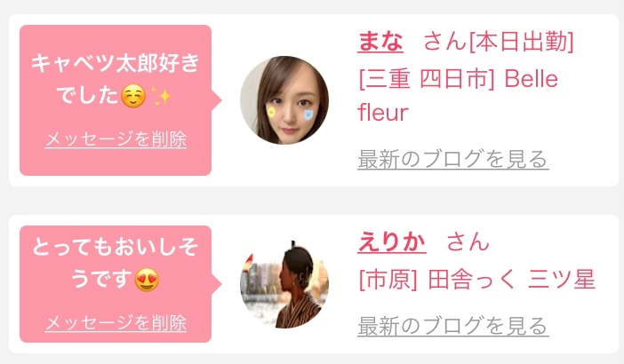Open えりか's profile via her name link

point(392,241)
